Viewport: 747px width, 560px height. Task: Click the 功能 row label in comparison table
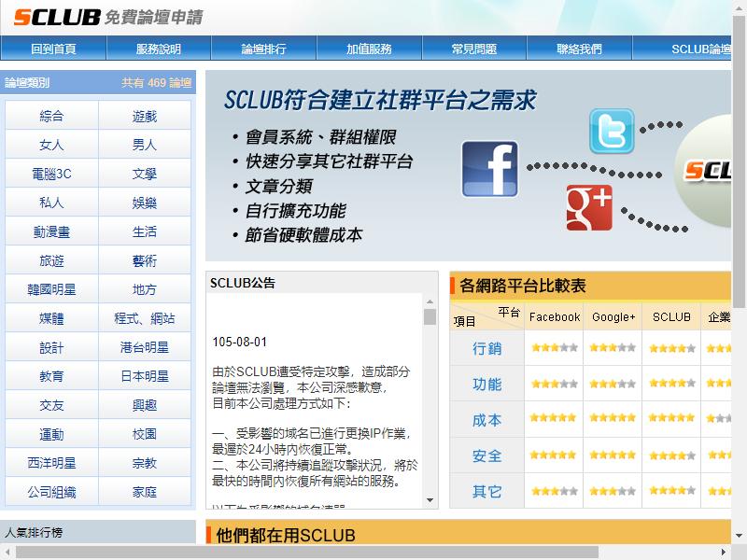pos(486,385)
